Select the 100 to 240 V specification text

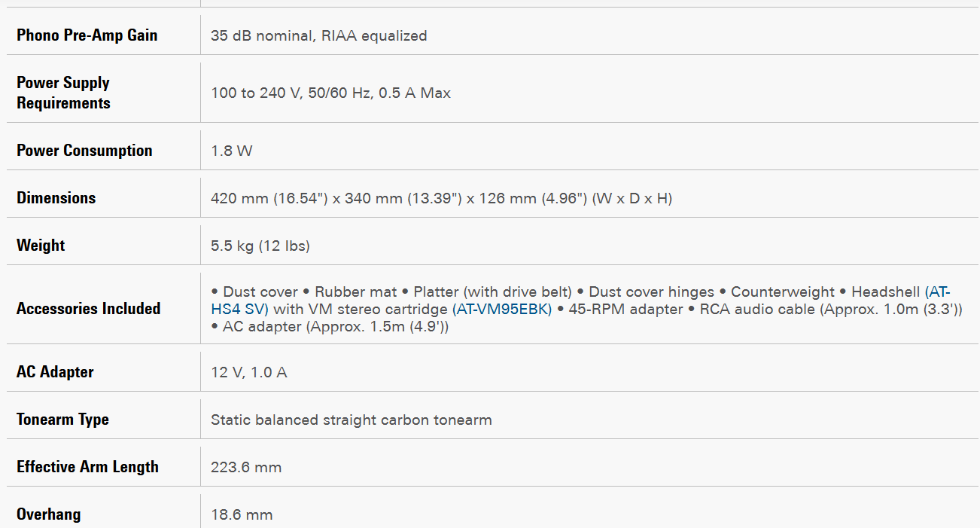tap(330, 93)
